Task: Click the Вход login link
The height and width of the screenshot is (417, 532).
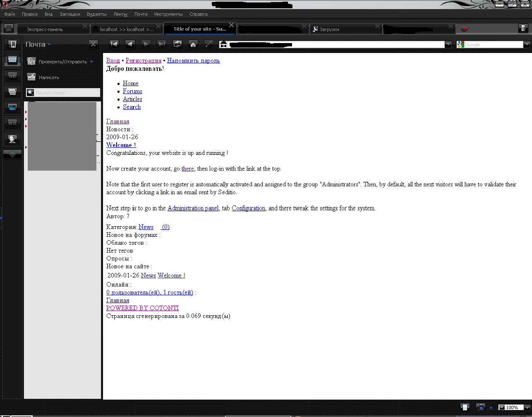Action: [113, 60]
